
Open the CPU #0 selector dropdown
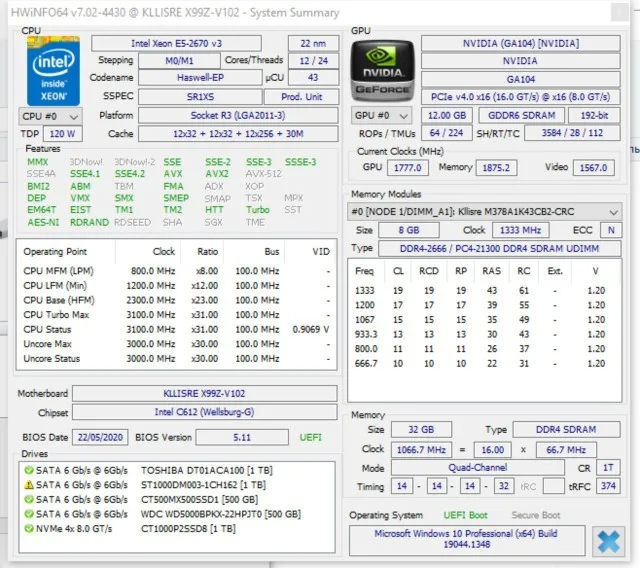[51, 116]
